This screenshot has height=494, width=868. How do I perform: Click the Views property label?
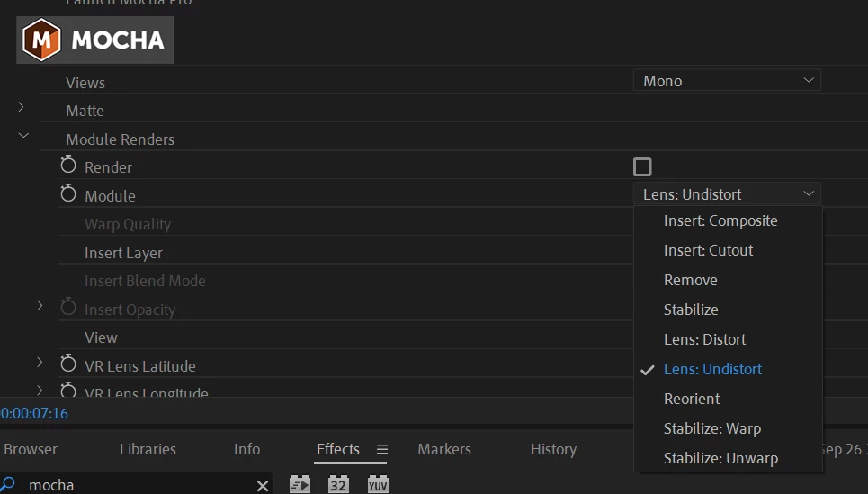[x=85, y=83]
